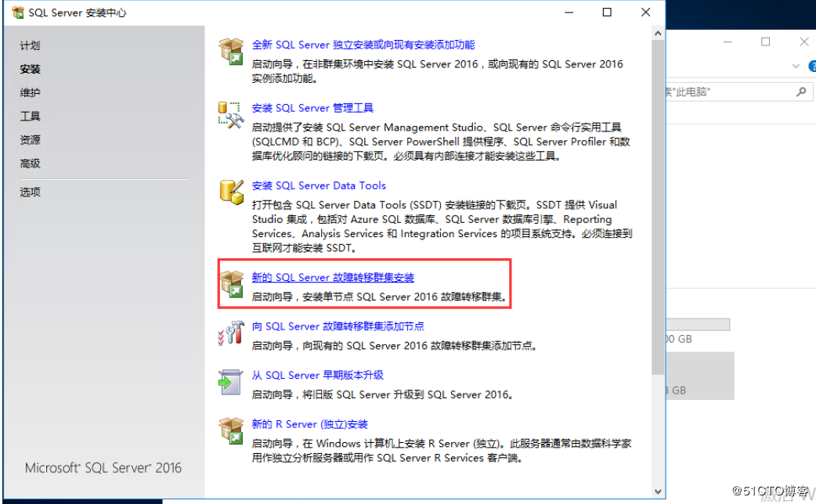Click the scrollbar up arrow

pyautogui.click(x=658, y=32)
